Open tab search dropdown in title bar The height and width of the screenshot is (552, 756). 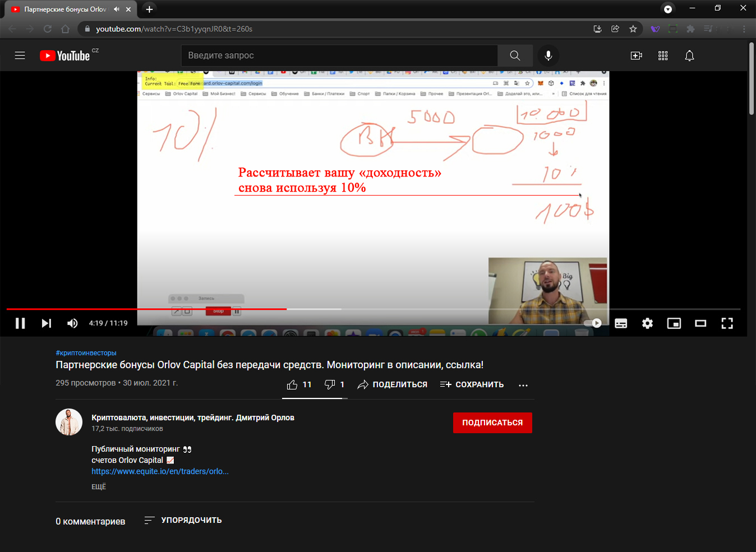click(x=668, y=9)
